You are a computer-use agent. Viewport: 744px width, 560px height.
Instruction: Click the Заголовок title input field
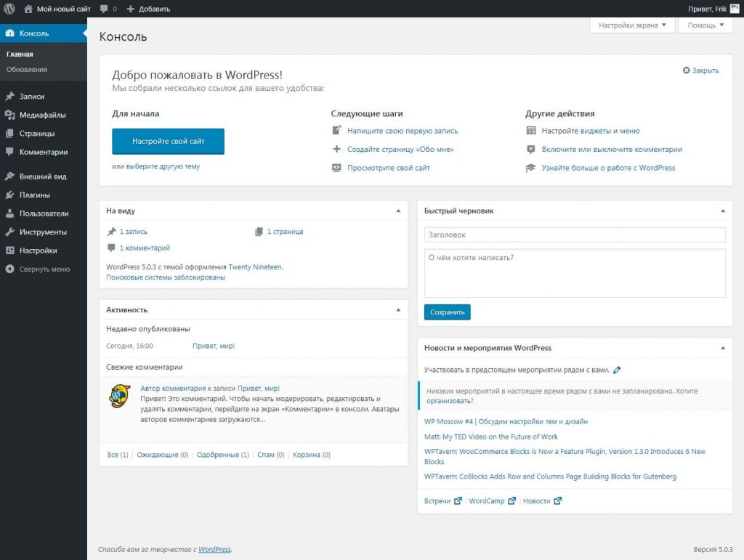pyautogui.click(x=575, y=235)
